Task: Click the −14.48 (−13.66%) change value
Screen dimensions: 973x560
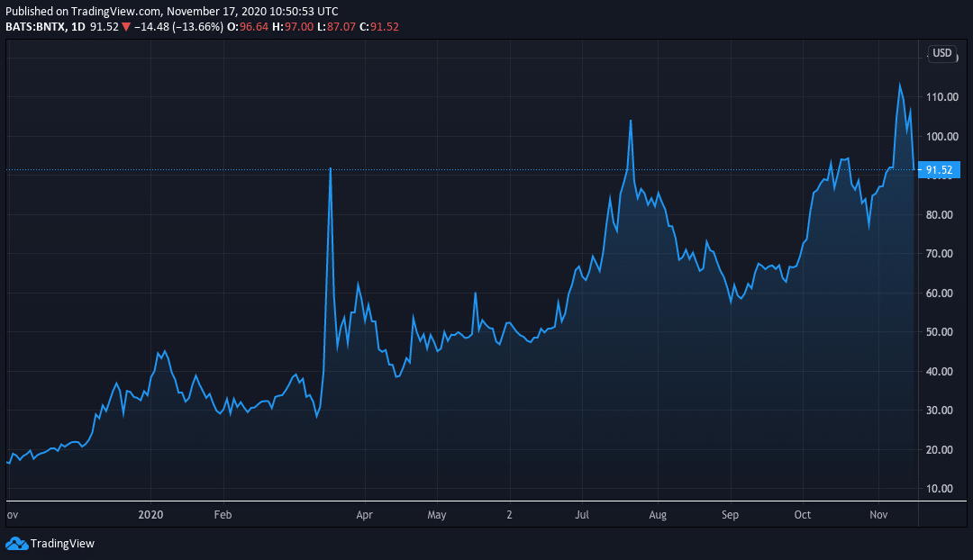Action: coord(178,27)
